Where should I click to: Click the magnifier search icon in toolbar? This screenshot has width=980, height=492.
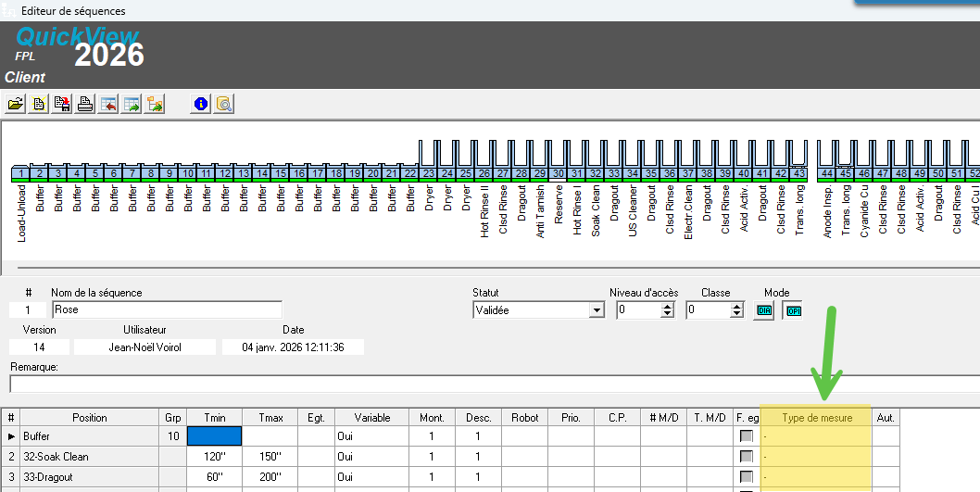pyautogui.click(x=223, y=104)
